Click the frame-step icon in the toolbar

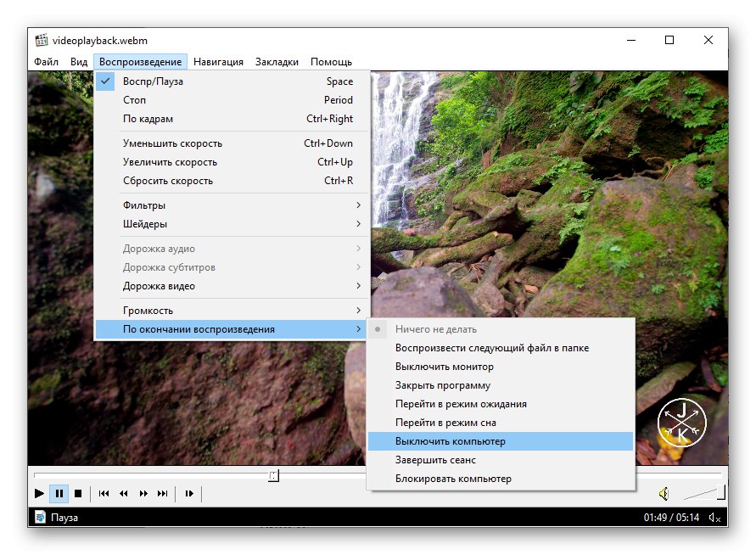[x=189, y=493]
